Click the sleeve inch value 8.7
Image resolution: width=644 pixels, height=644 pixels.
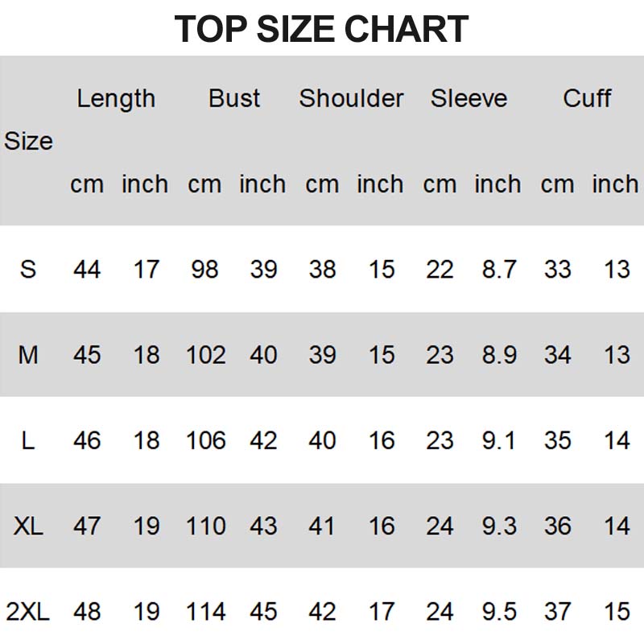pyautogui.click(x=499, y=269)
